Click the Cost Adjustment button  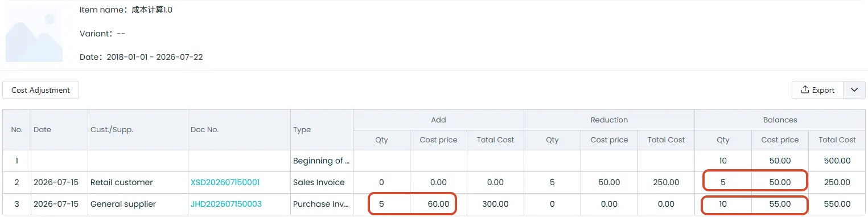(40, 90)
